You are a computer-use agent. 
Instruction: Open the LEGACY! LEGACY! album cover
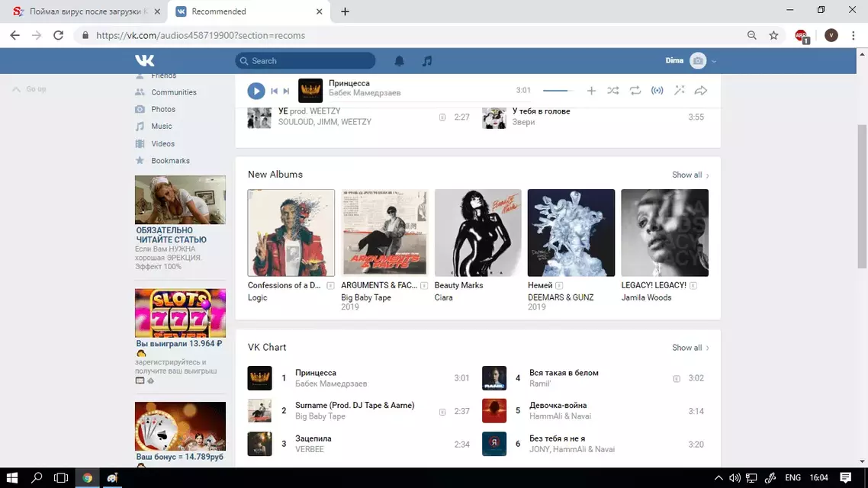[x=665, y=233]
